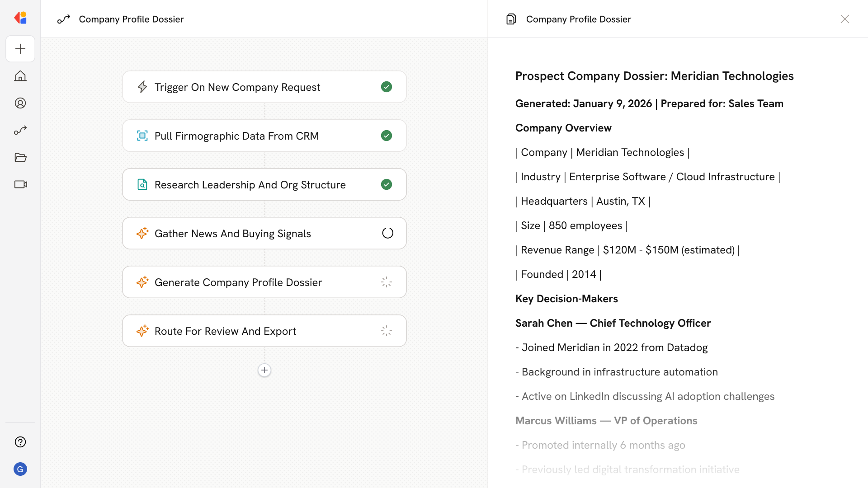Viewport: 868px width, 488px height.
Task: Select the lightning trigger icon on Trigger step
Action: (142, 87)
